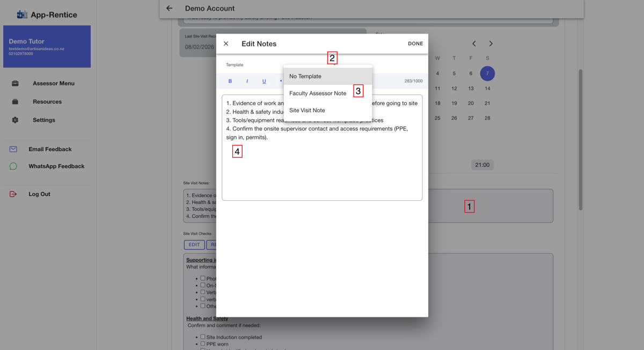
Task: Toggle italic formatting in the notes editor
Action: [247, 81]
